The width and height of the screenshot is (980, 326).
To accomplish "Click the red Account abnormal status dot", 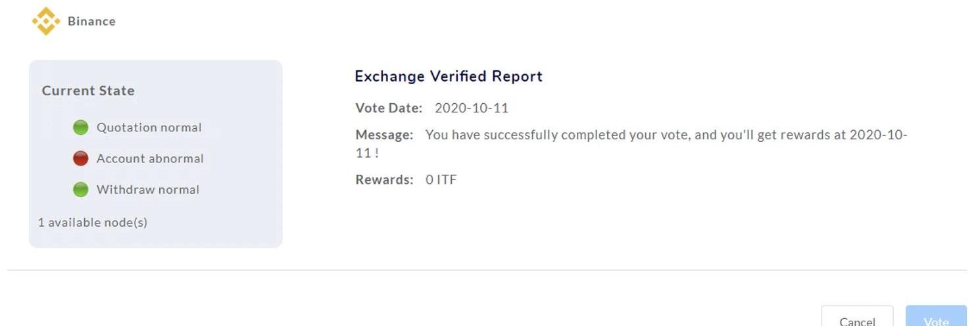I will (80, 158).
